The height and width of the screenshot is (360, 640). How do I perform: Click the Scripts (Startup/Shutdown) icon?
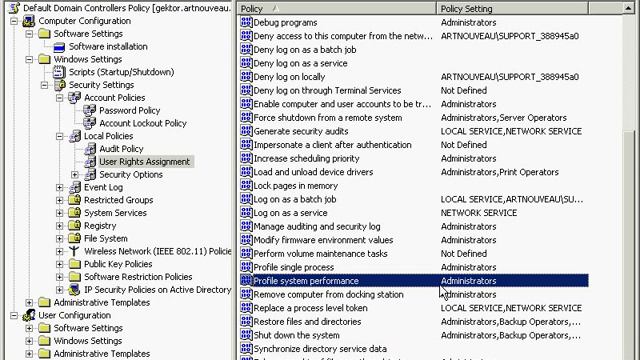click(x=59, y=72)
